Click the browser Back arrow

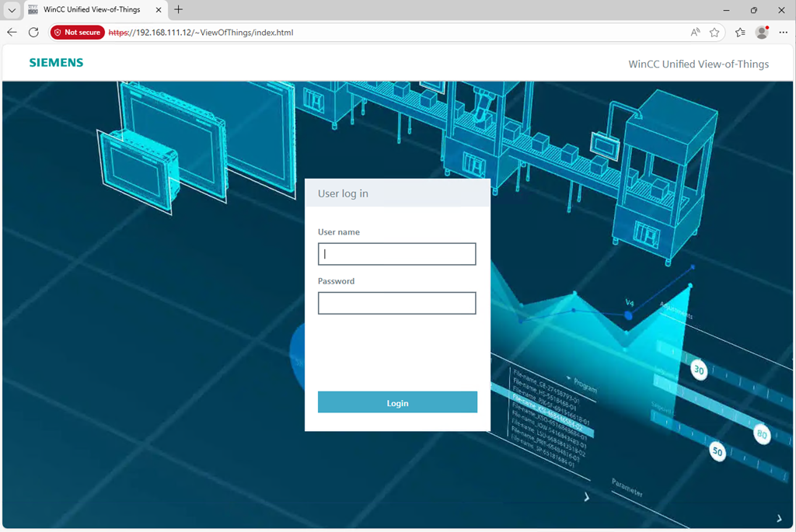(x=12, y=33)
